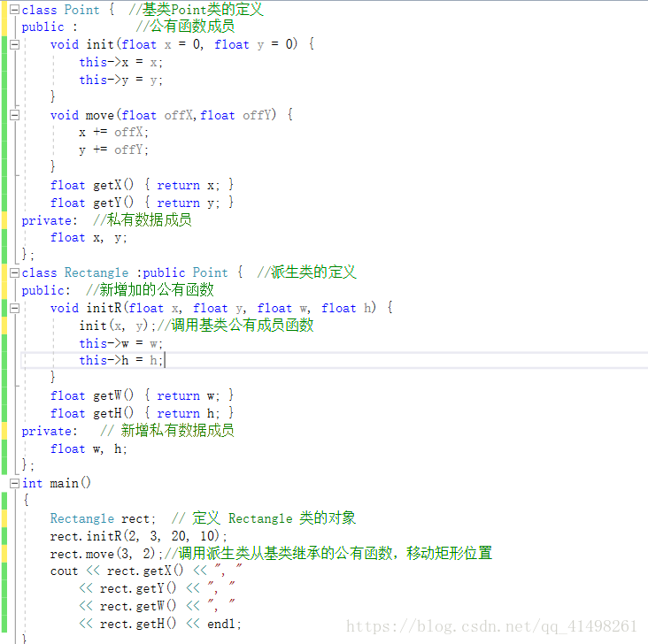
Task: Collapse the void initR function block
Action: tap(14, 308)
